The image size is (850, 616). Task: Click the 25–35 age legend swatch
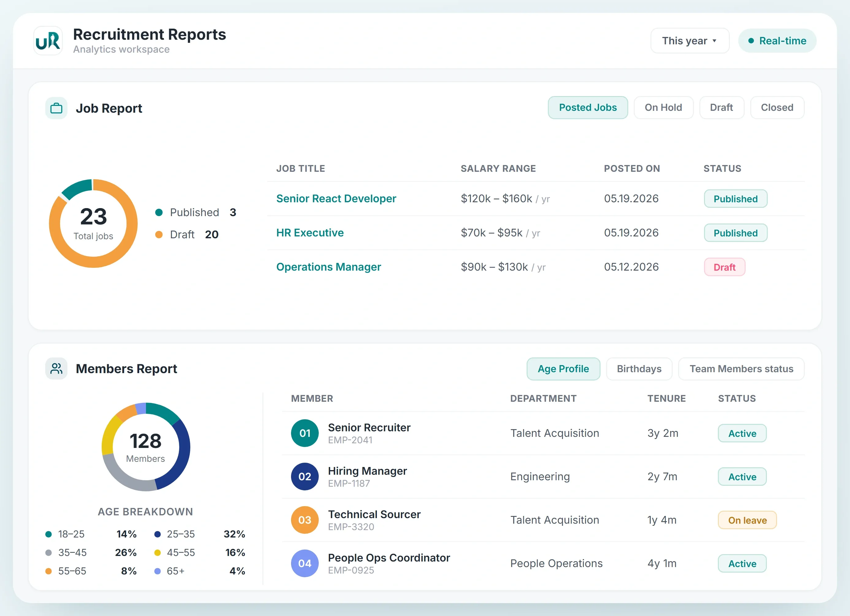(x=157, y=534)
